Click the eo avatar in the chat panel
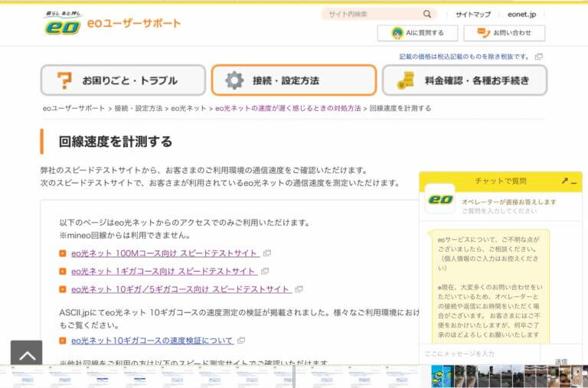 (440, 199)
